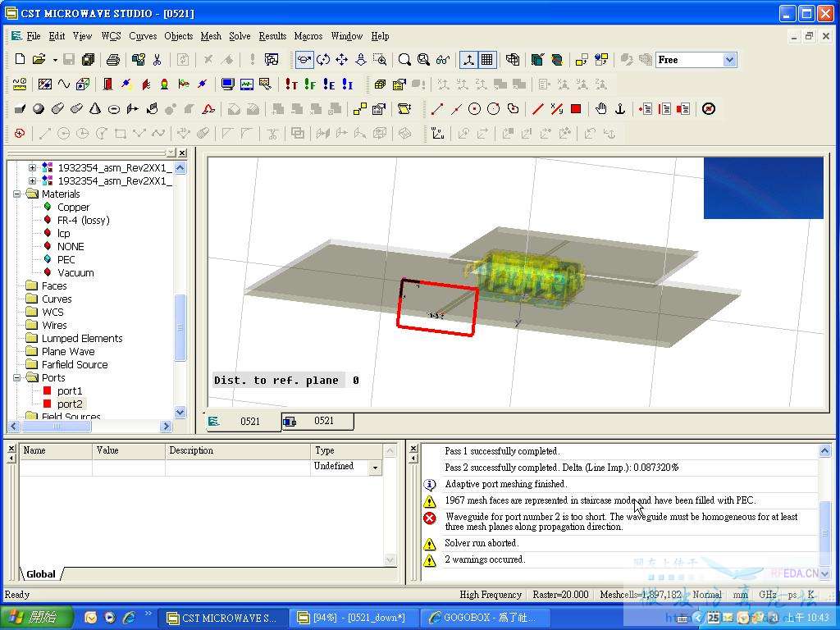Viewport: 840px width, 630px height.
Task: Open the Macros menu
Action: pyautogui.click(x=308, y=36)
